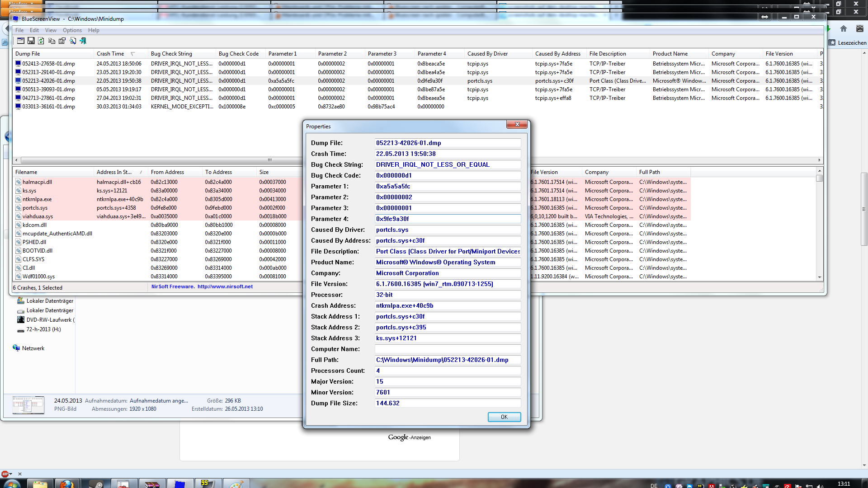Click the Exit door toolbar icon
Screen dimensions: 868x488
[83, 41]
